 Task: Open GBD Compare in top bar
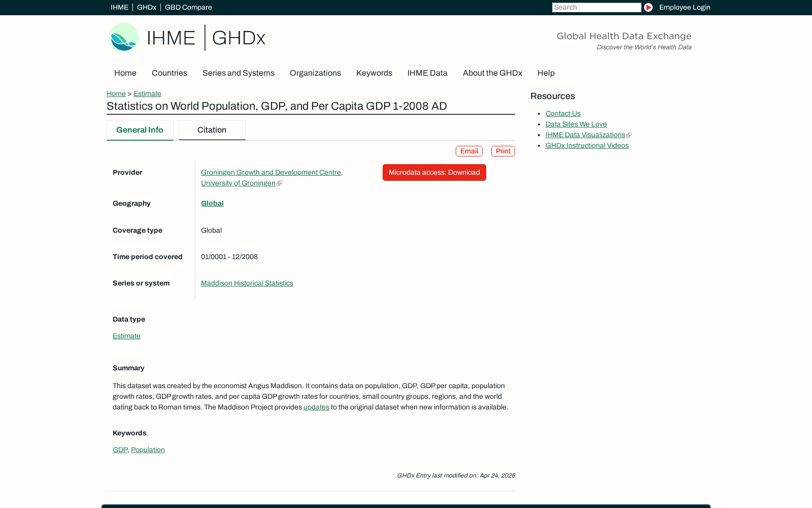click(188, 7)
